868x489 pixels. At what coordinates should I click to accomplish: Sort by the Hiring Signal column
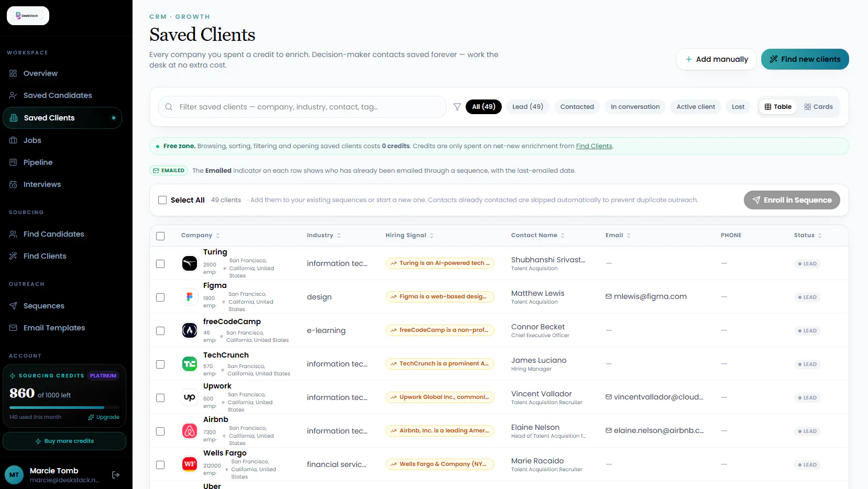click(410, 236)
